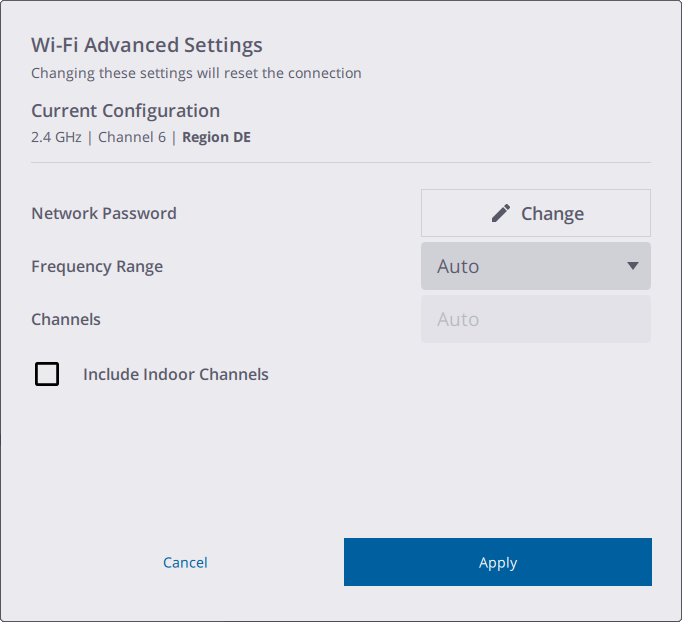This screenshot has width=682, height=622.
Task: Click the connection reset warning subtitle
Action: tap(196, 73)
